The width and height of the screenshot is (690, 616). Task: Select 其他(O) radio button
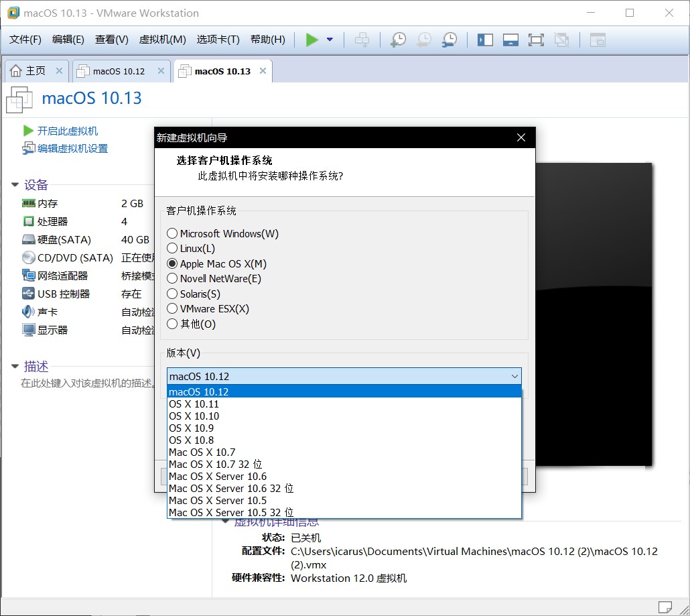click(172, 324)
